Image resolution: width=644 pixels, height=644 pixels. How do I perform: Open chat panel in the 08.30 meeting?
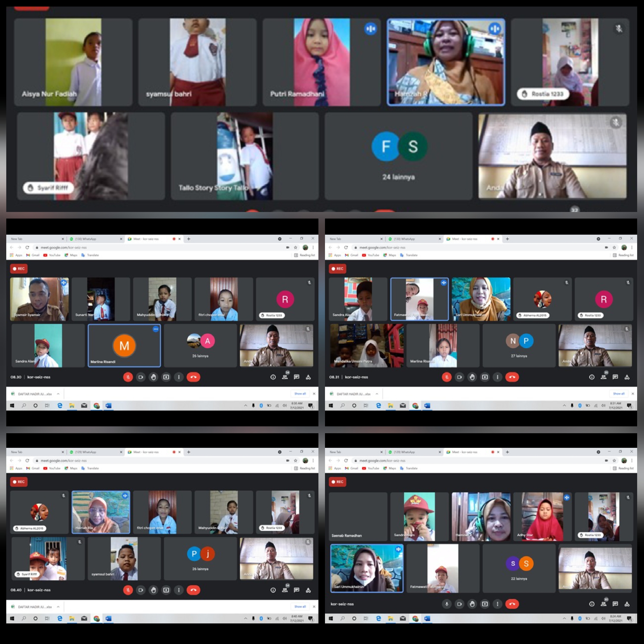click(296, 377)
